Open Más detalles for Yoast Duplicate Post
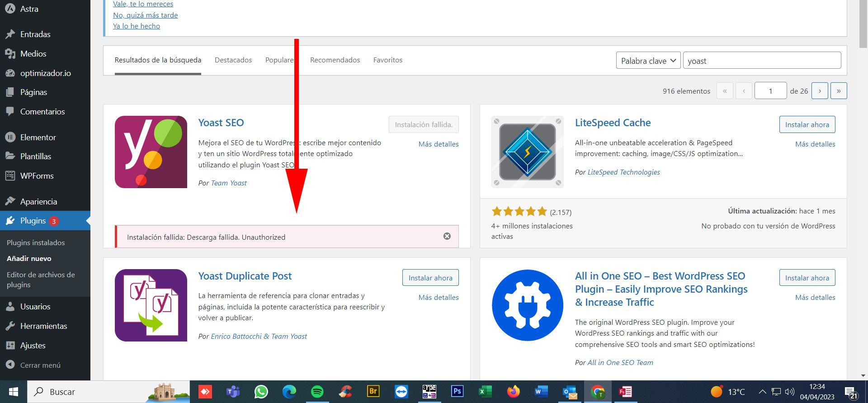Viewport: 868px width, 403px height. [x=439, y=298]
